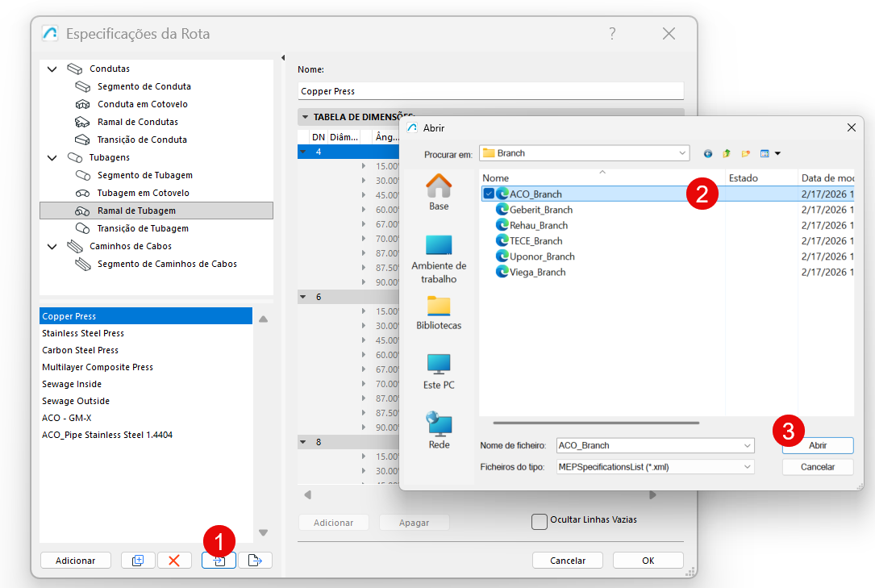Collapse the DN 6 row group

click(303, 297)
